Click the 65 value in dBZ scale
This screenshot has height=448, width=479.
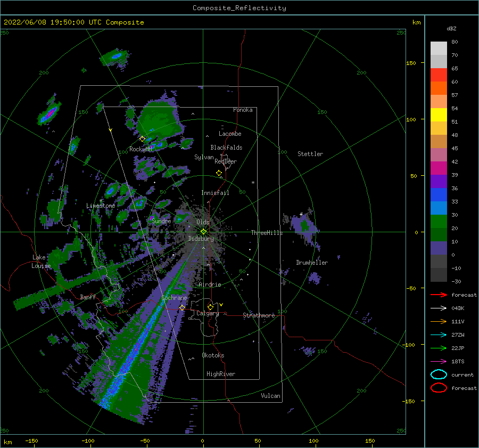[x=455, y=69]
